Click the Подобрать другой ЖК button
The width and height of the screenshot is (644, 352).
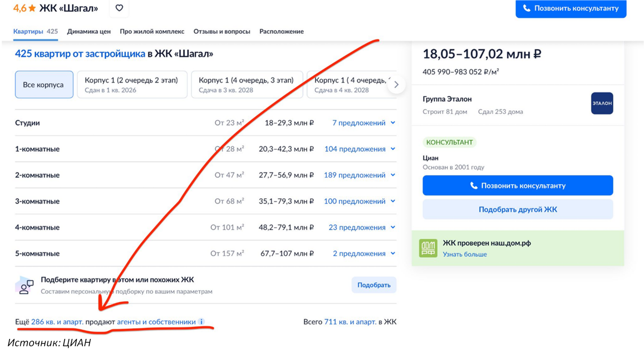517,210
